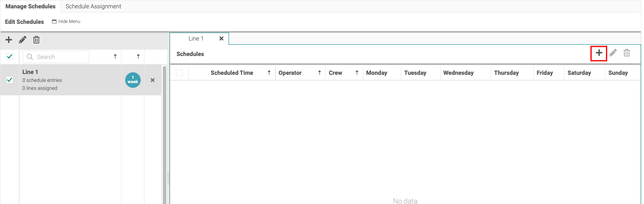644x204 pixels.
Task: Click the edit pencil icon in left panel
Action: (23, 40)
